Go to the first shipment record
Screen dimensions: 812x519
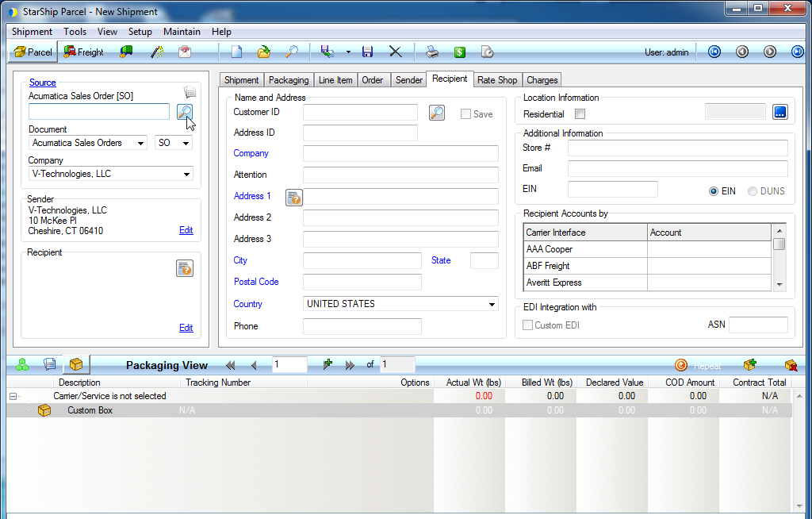(x=714, y=52)
